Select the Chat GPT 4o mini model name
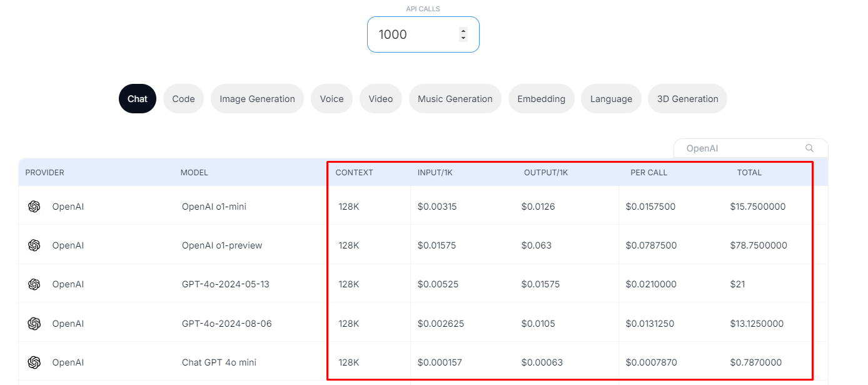This screenshot has height=385, width=868. (x=219, y=362)
